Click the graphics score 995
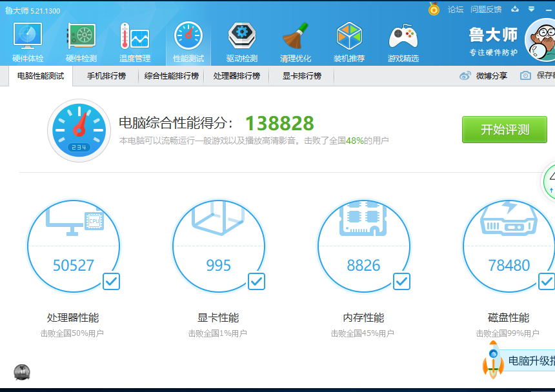 pos(218,266)
